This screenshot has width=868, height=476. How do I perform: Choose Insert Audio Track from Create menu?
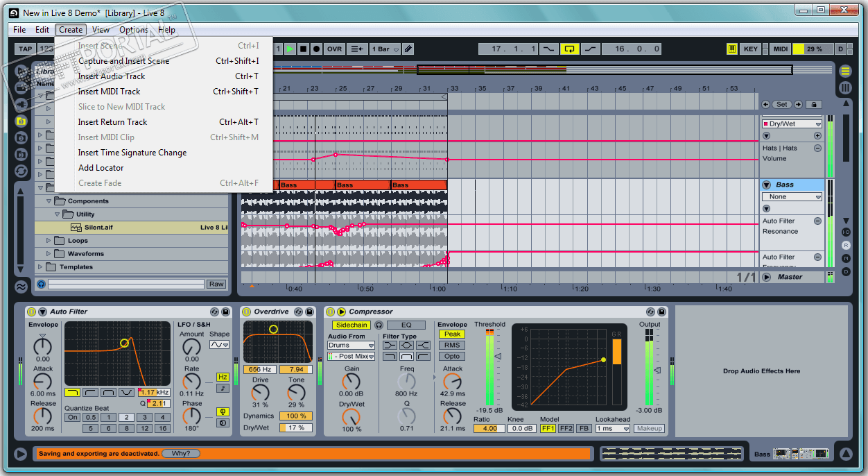[112, 76]
